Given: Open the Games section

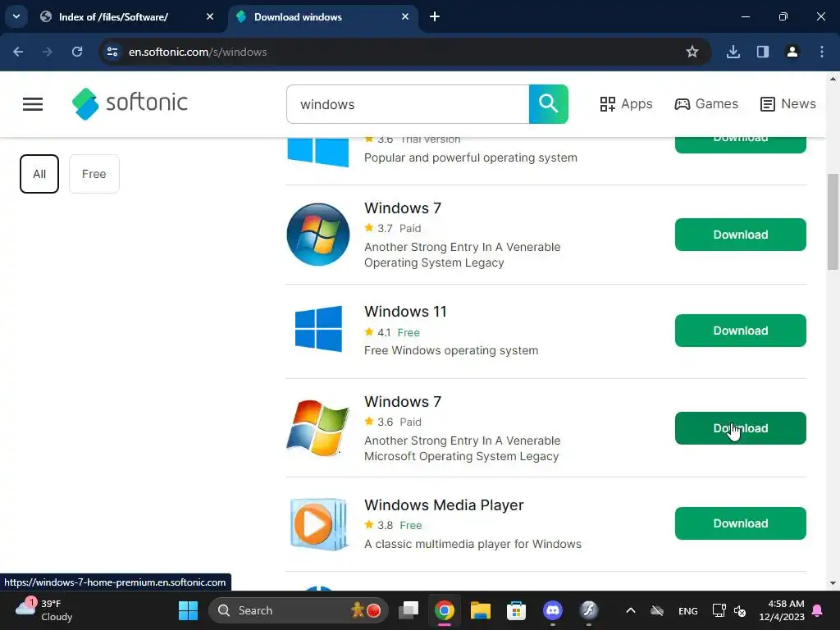Looking at the screenshot, I should [706, 104].
